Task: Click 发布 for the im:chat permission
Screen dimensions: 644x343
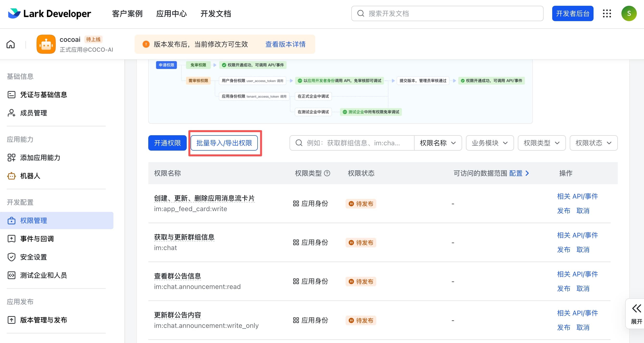Action: [x=563, y=249]
